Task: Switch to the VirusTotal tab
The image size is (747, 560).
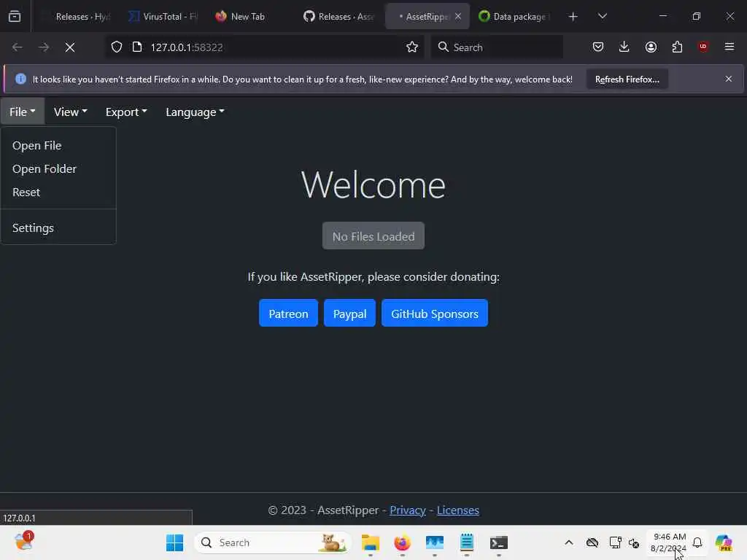Action: pyautogui.click(x=163, y=17)
